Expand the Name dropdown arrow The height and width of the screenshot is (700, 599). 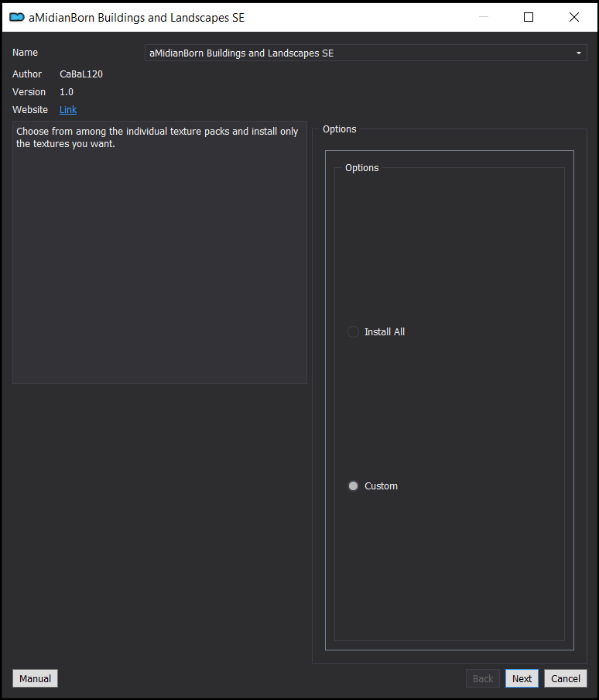pos(578,53)
